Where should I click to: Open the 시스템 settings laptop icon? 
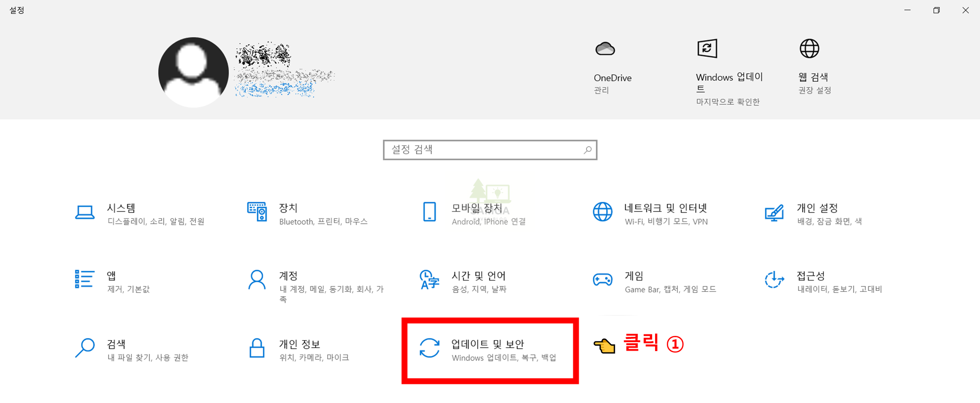coord(85,213)
